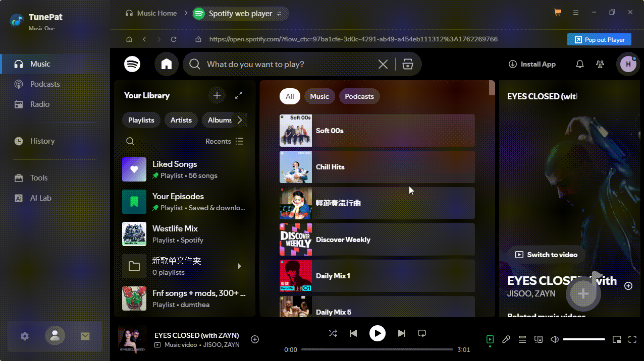
Task: Open the lyrics microphone icon
Action: click(506, 339)
